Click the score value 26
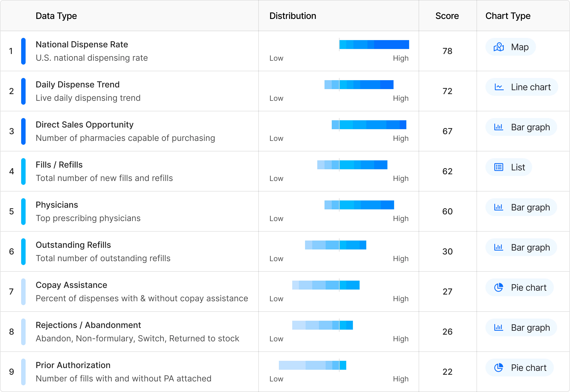 point(447,332)
